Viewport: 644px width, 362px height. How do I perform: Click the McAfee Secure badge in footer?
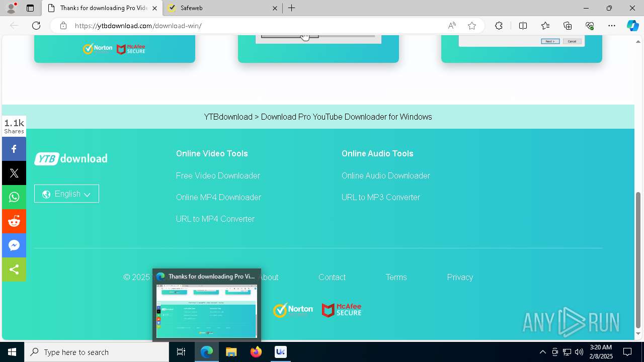point(342,310)
